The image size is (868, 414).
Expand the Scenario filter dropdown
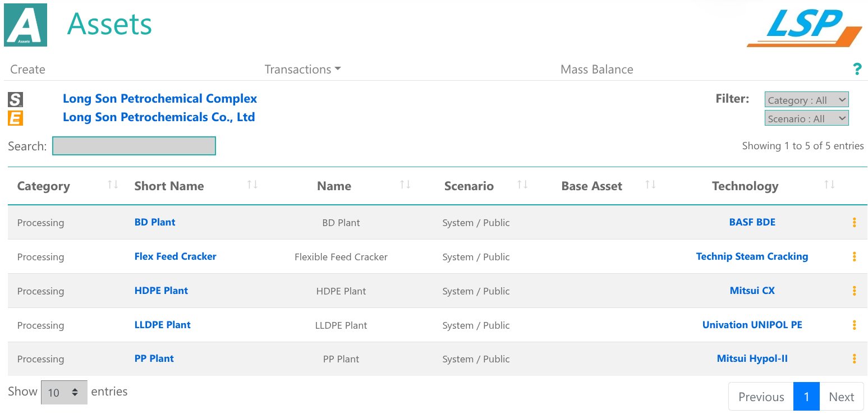(x=806, y=118)
